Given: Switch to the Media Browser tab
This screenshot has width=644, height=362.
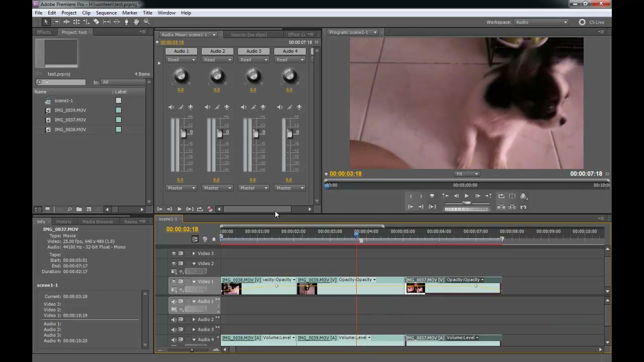Looking at the screenshot, I should tap(98, 222).
